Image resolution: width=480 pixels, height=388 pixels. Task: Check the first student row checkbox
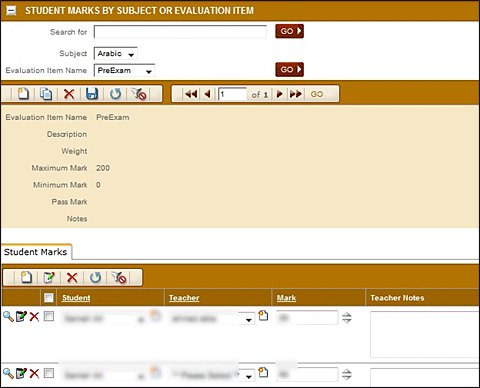tap(49, 316)
